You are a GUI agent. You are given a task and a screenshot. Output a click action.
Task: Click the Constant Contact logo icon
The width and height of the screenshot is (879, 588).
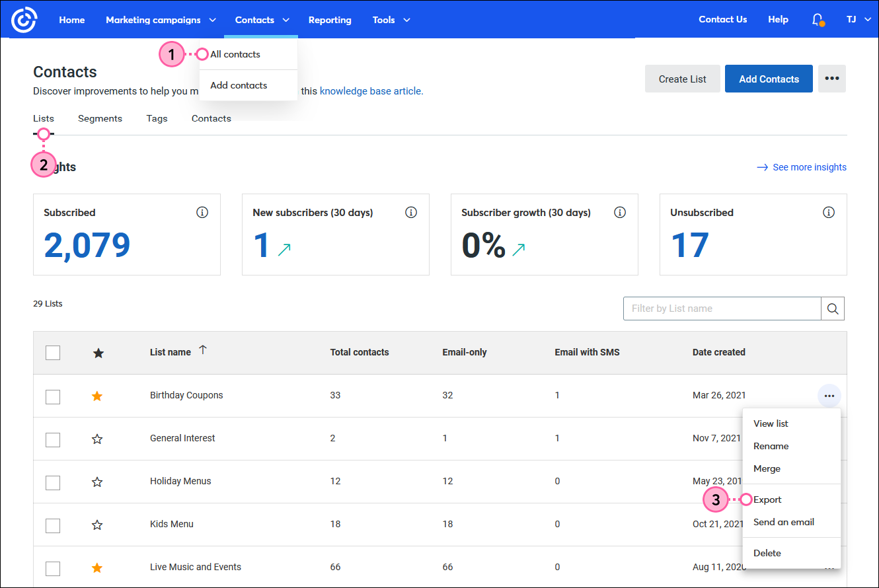click(24, 20)
